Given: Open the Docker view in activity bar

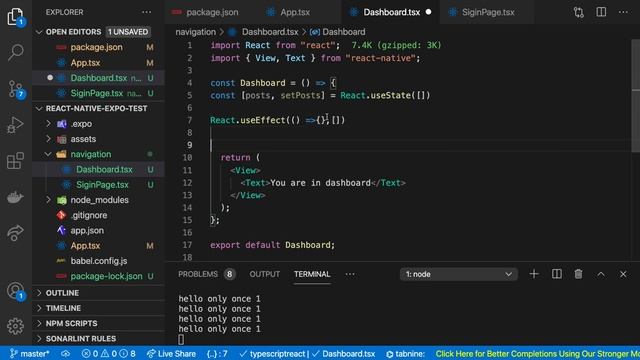Looking at the screenshot, I should (16, 197).
